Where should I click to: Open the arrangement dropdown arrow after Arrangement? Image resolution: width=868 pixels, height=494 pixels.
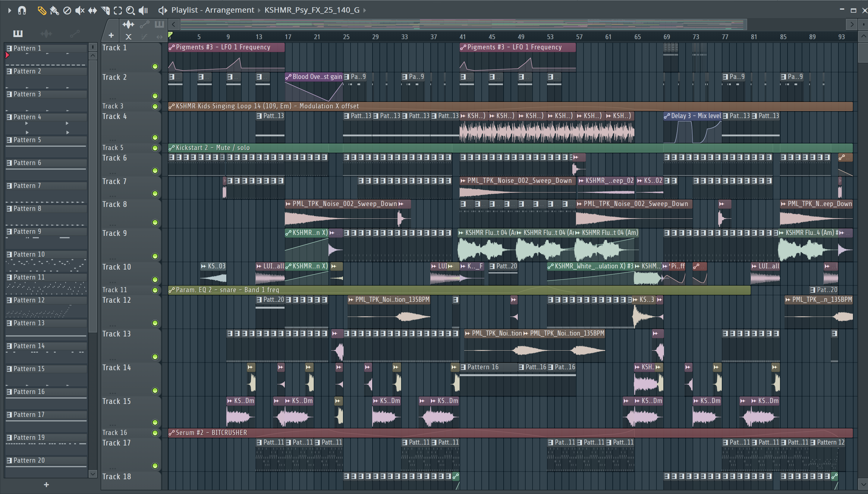click(x=259, y=10)
